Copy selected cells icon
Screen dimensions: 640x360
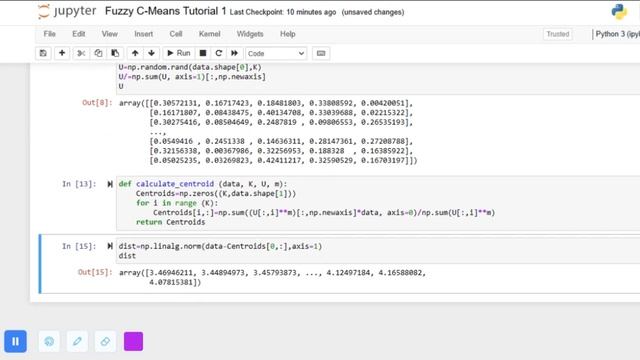pos(98,53)
